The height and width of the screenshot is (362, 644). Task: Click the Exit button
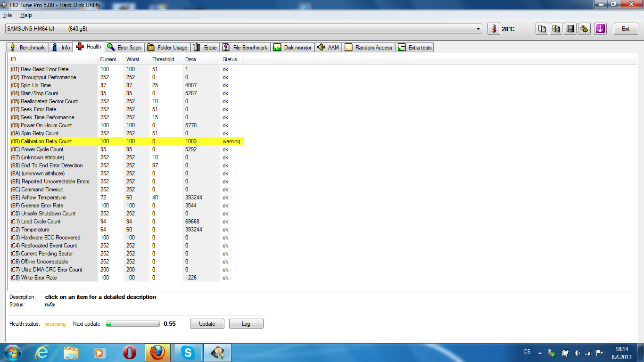click(x=626, y=29)
